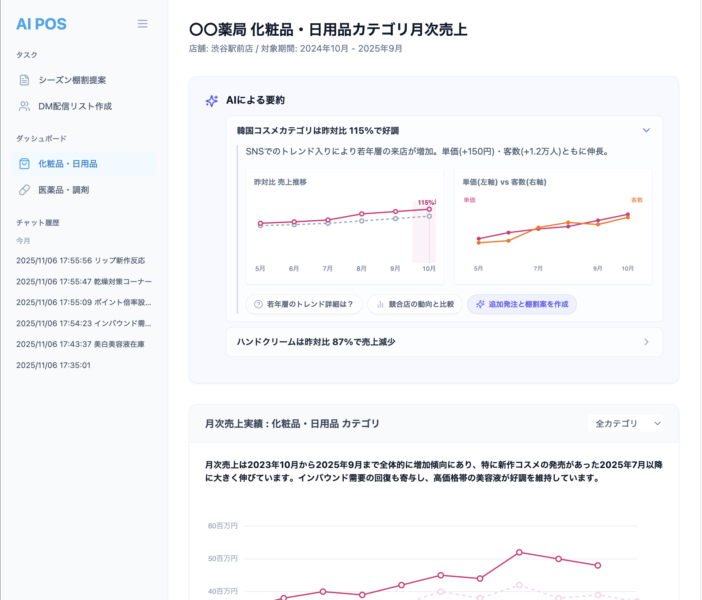Open 医薬品・調剤 dashboard
The height and width of the screenshot is (600, 702).
(x=63, y=189)
